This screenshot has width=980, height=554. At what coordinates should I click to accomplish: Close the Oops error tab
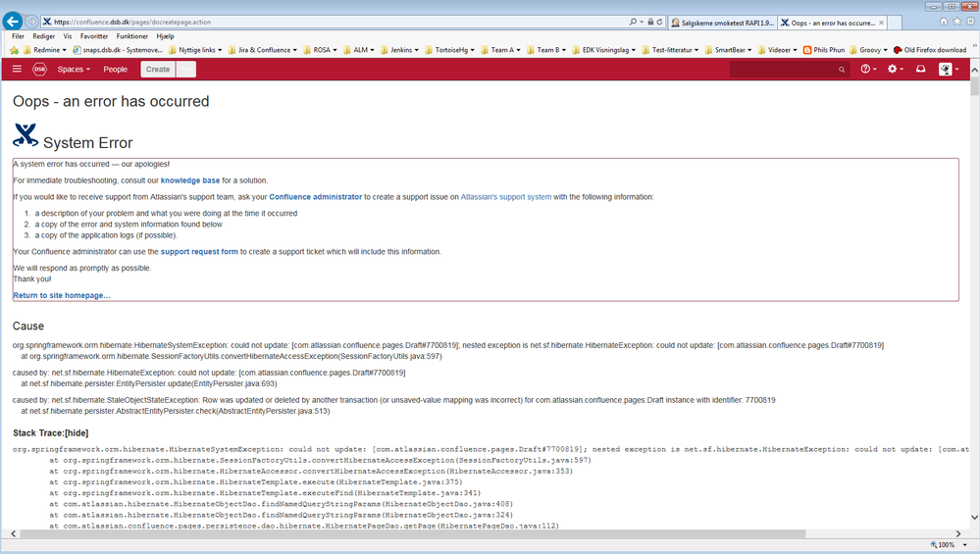881,23
